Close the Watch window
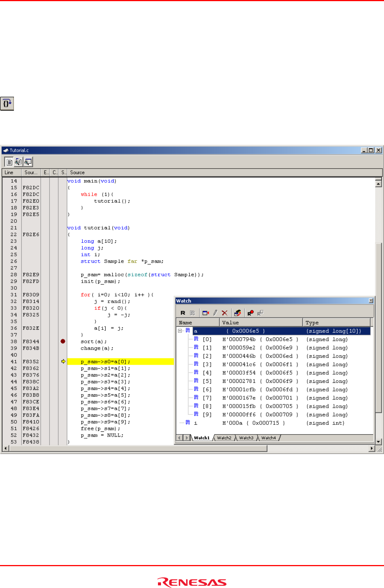This screenshot has height=588, width=384. (x=371, y=301)
